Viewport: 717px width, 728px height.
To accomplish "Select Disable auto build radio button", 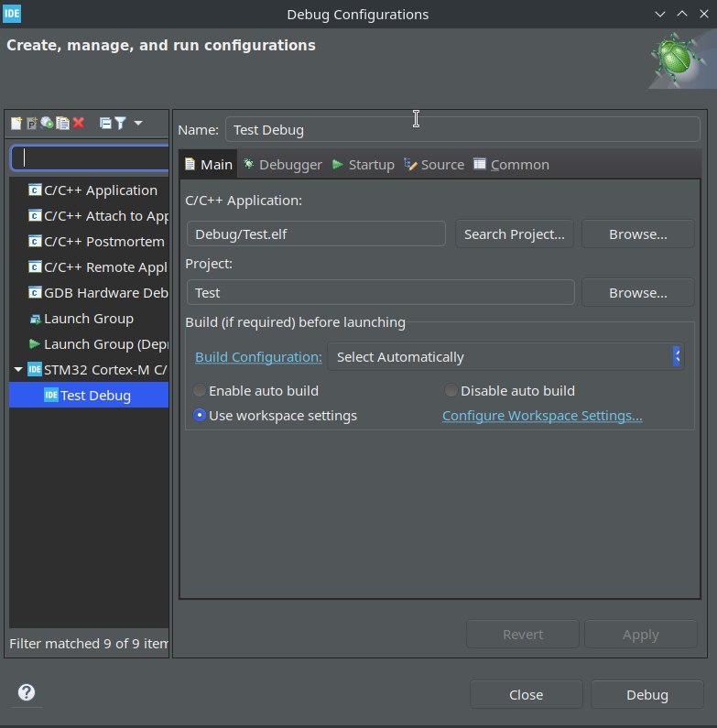I will pyautogui.click(x=451, y=390).
